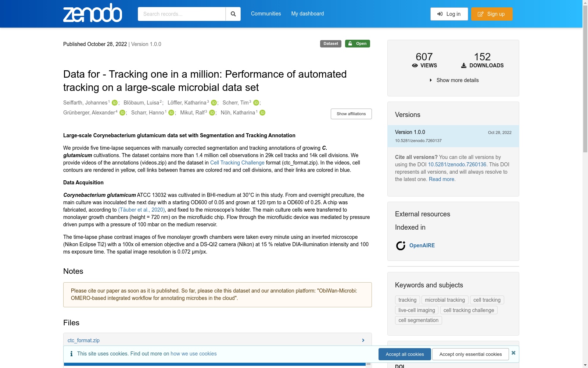Open DOI 10.5281/zenodo.7260136 link
This screenshot has width=588, height=368.
click(457, 164)
